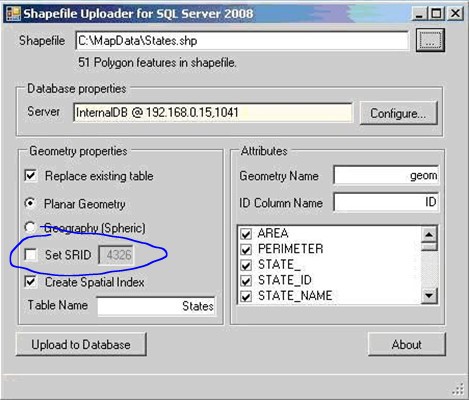Open the Configure server dialog
Image resolution: width=469 pixels, height=400 pixels.
tap(398, 113)
